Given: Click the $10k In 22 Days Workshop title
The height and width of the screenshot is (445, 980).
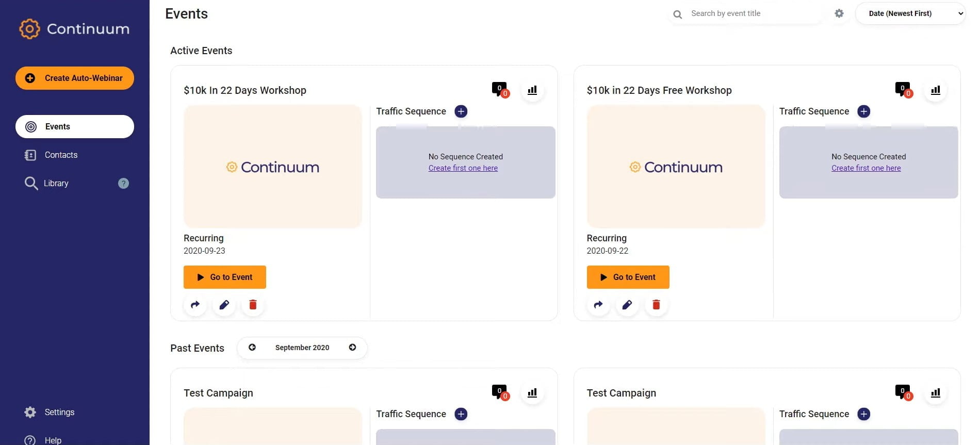Looking at the screenshot, I should pyautogui.click(x=245, y=90).
